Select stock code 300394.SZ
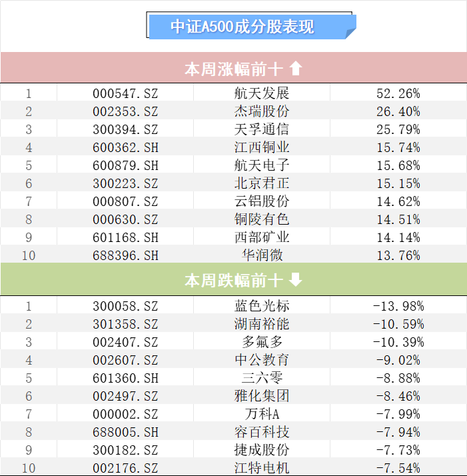 pos(125,129)
